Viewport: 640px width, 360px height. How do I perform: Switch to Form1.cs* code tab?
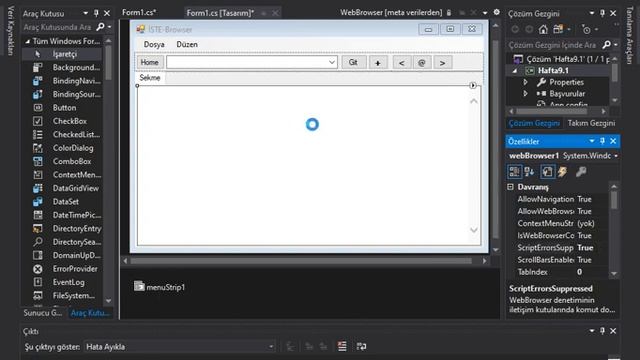(139, 13)
